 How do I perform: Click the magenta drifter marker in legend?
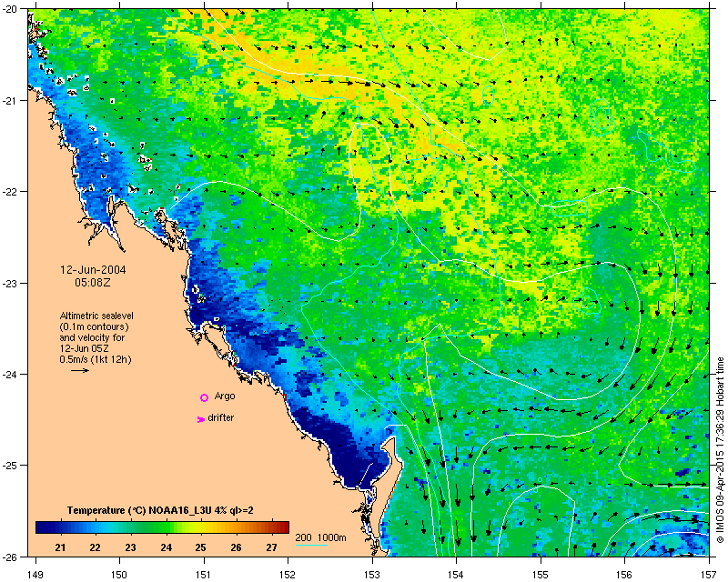click(x=201, y=419)
